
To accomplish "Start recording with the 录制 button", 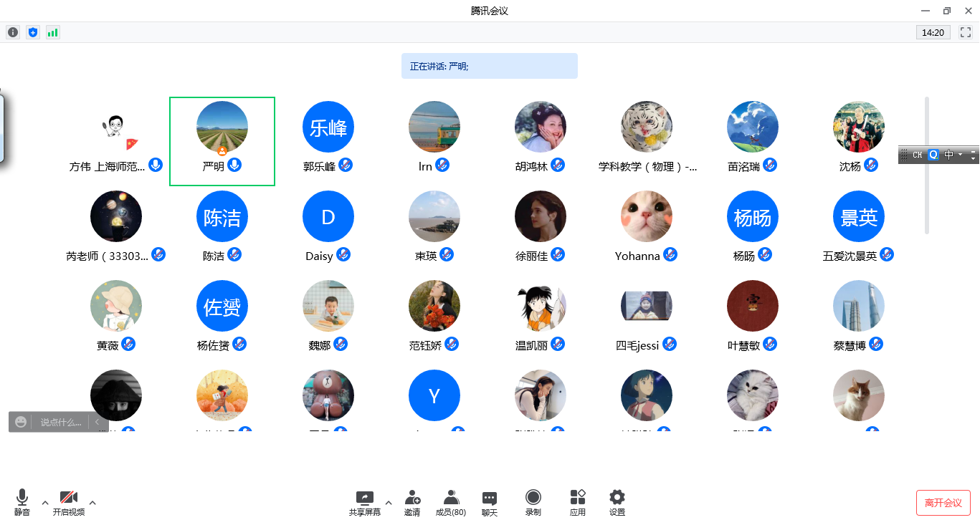I will [x=533, y=501].
